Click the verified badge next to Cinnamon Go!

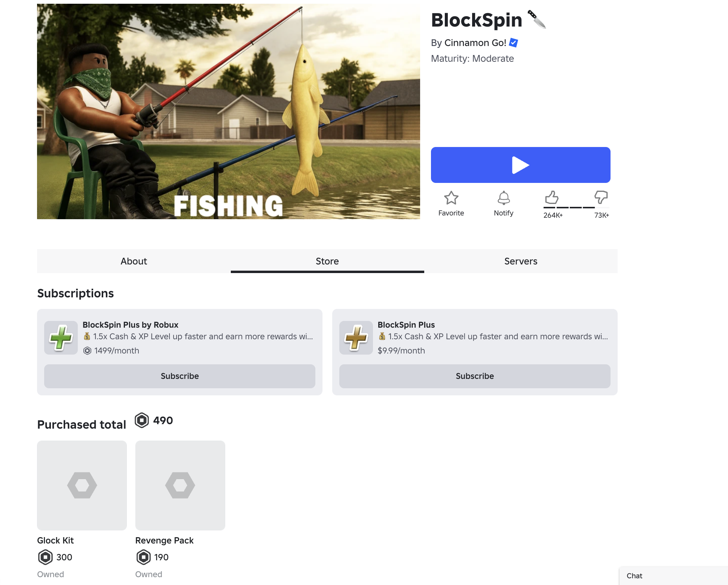click(x=514, y=43)
